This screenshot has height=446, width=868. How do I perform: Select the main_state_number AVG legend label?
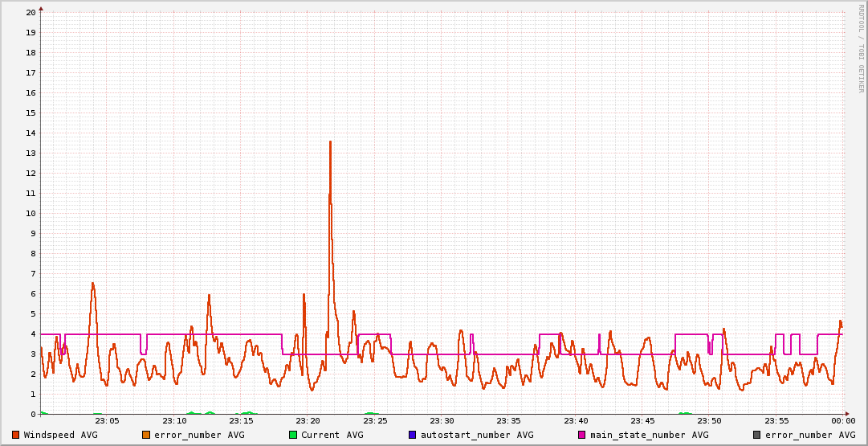pos(649,435)
